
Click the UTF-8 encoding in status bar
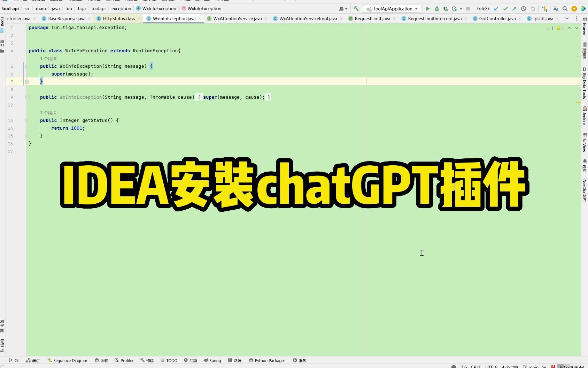(492, 366)
